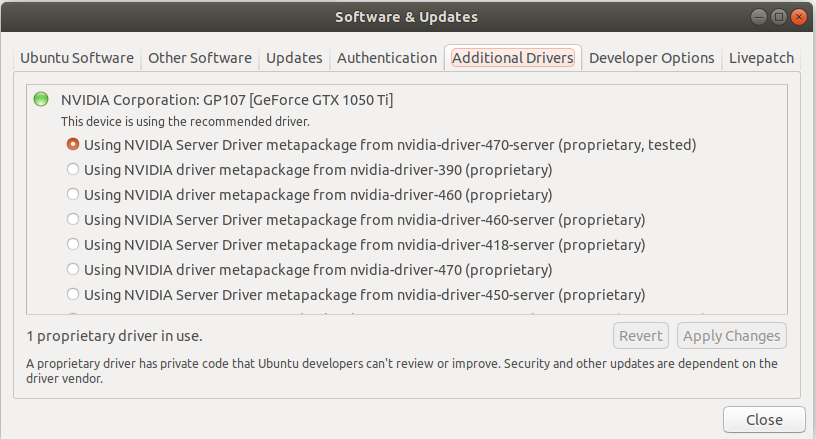Select the nvidia-driver-470-server tested driver option
Viewport: 816px width, 439px height.
[x=73, y=144]
